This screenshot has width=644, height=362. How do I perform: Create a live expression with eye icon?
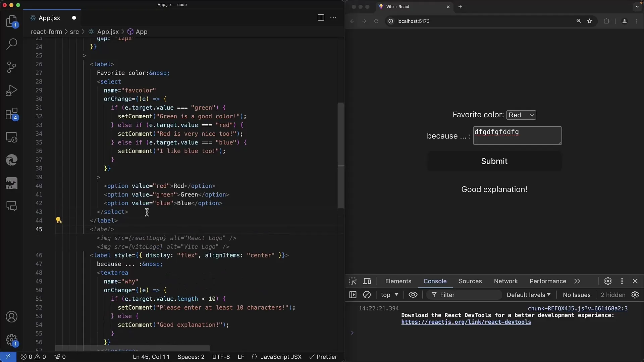click(x=413, y=295)
